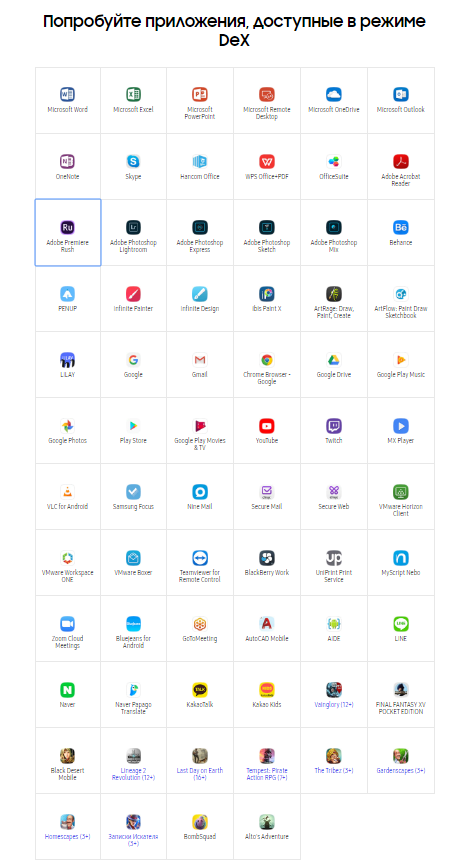Click the ibis Paint X icon

point(267,294)
